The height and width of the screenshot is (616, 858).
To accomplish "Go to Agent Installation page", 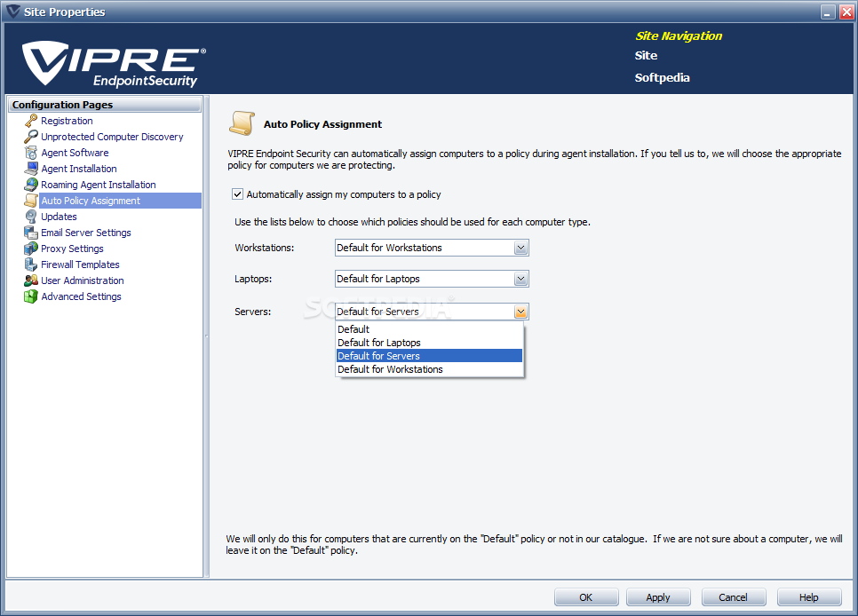I will 79,169.
